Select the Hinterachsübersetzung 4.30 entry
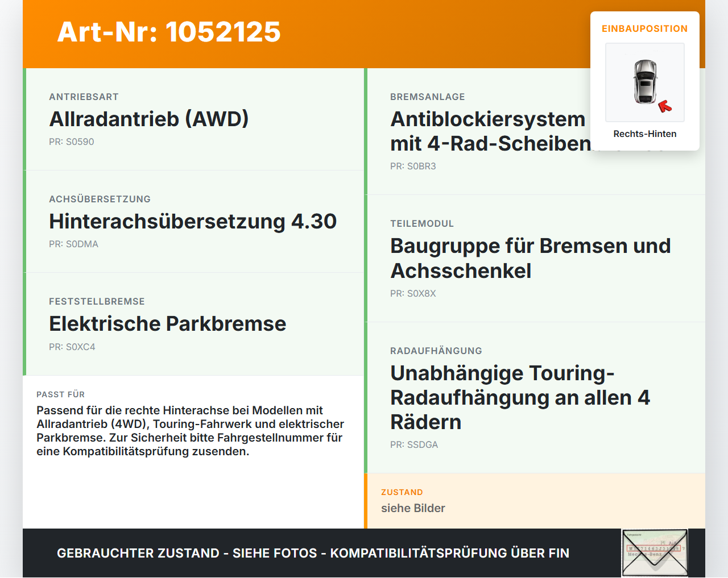Screen dimensions: 728x578 tap(193, 222)
